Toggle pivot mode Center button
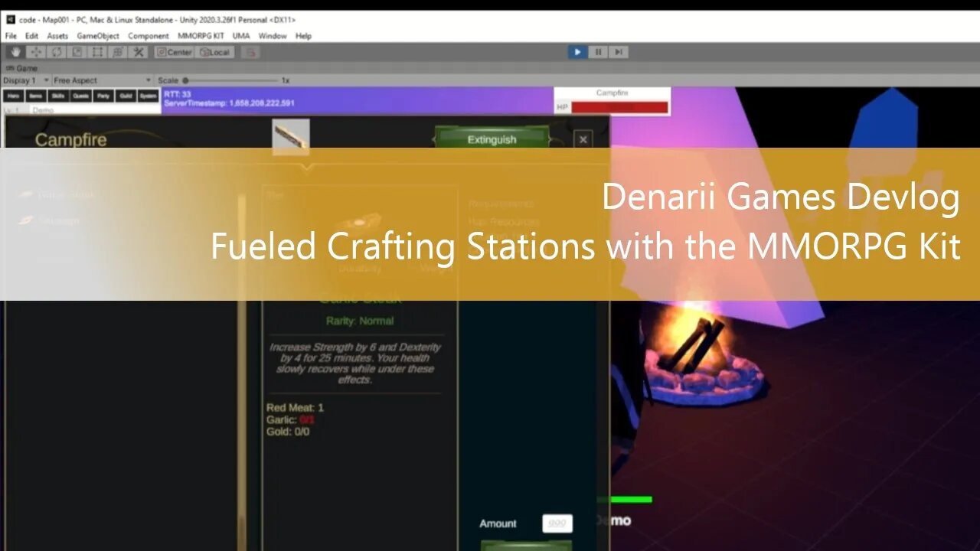Image resolution: width=980 pixels, height=551 pixels. (174, 52)
